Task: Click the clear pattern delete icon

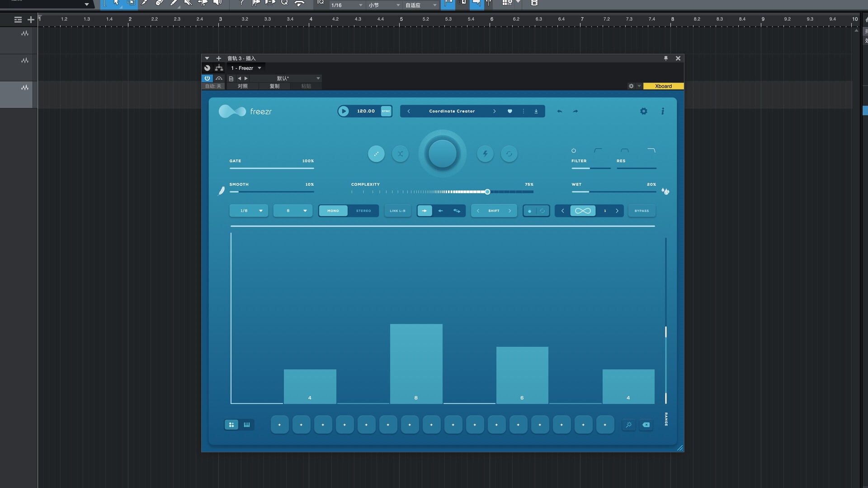Action: pyautogui.click(x=646, y=425)
